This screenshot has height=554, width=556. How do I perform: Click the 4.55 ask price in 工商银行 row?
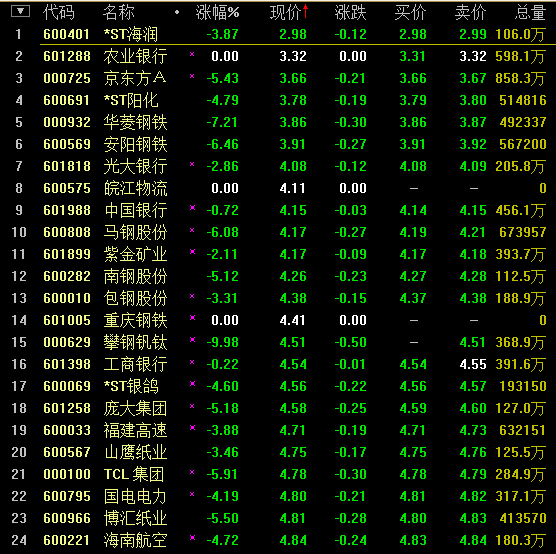pyautogui.click(x=473, y=364)
